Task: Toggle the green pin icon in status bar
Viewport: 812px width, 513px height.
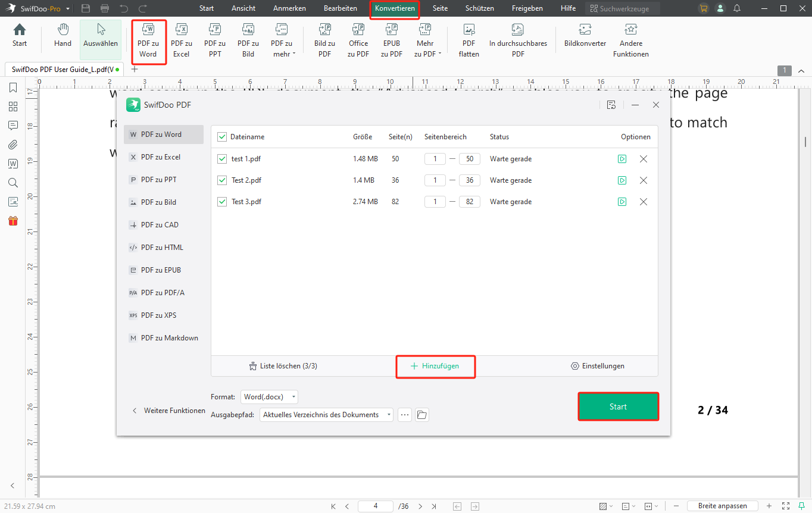Action: 801,506
